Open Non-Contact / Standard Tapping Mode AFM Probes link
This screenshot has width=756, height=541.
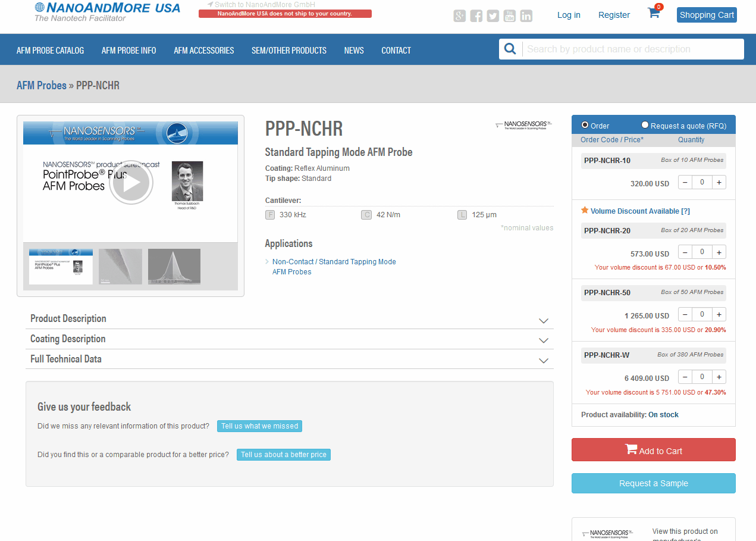[x=334, y=267]
